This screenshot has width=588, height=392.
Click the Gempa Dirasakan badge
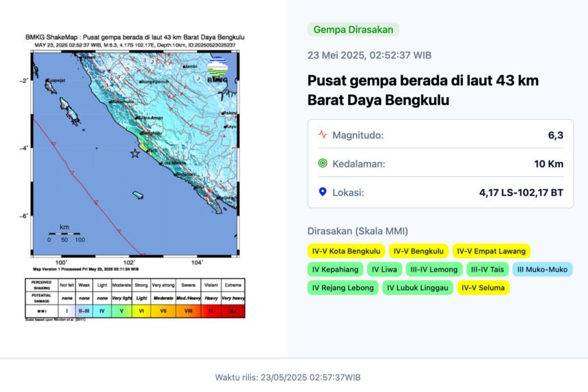click(353, 29)
